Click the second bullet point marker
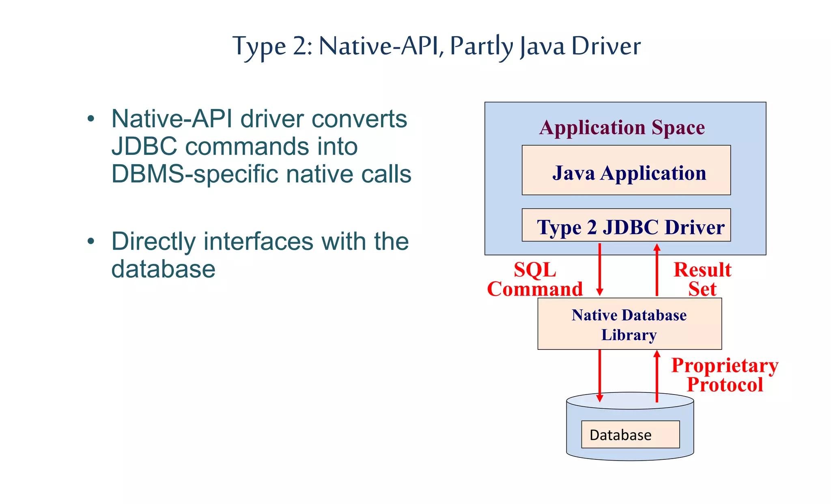Screen dimensions: 831x504 tap(91, 242)
